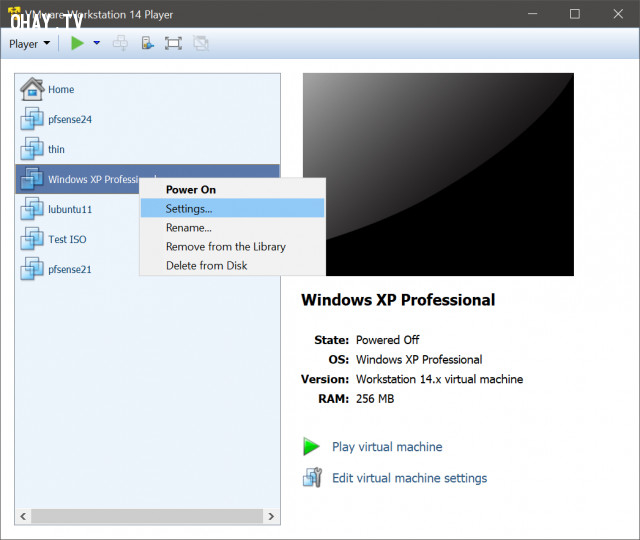Screen dimensions: 640x540
Task: Open the Player menu dropdown
Action: click(29, 44)
